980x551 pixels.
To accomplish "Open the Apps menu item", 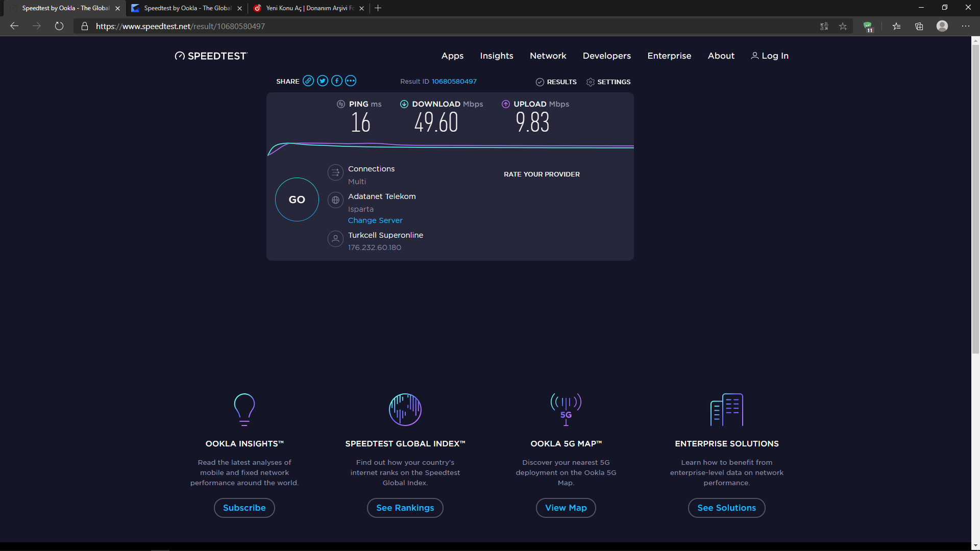I will tap(452, 56).
